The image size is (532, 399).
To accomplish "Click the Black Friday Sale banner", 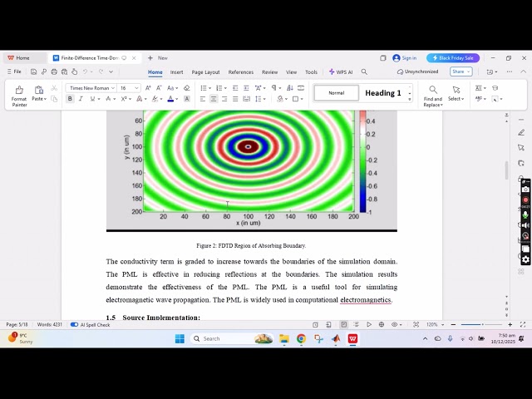I will [453, 58].
